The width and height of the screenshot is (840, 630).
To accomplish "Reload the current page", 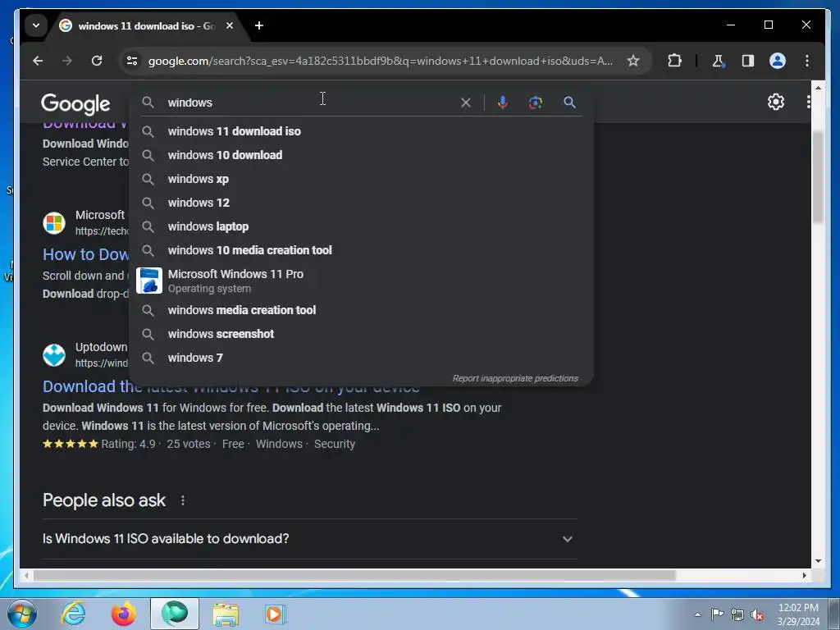I will coord(97,61).
